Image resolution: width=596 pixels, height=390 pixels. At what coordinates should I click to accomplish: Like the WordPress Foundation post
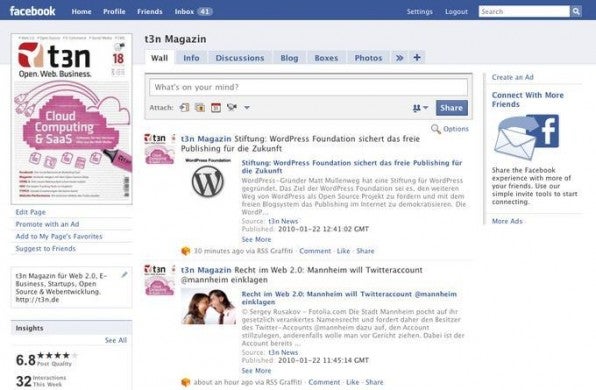(343, 251)
